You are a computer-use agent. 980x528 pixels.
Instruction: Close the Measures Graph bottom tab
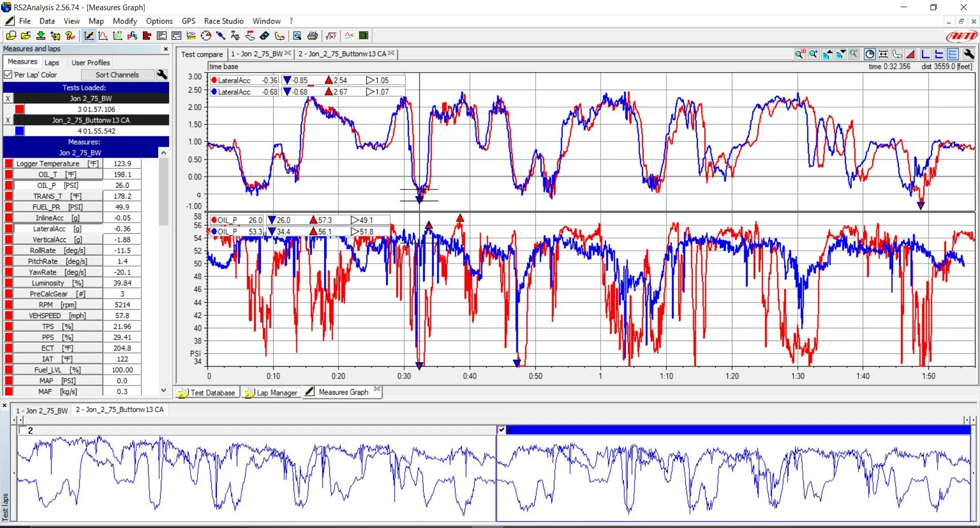pyautogui.click(x=377, y=389)
